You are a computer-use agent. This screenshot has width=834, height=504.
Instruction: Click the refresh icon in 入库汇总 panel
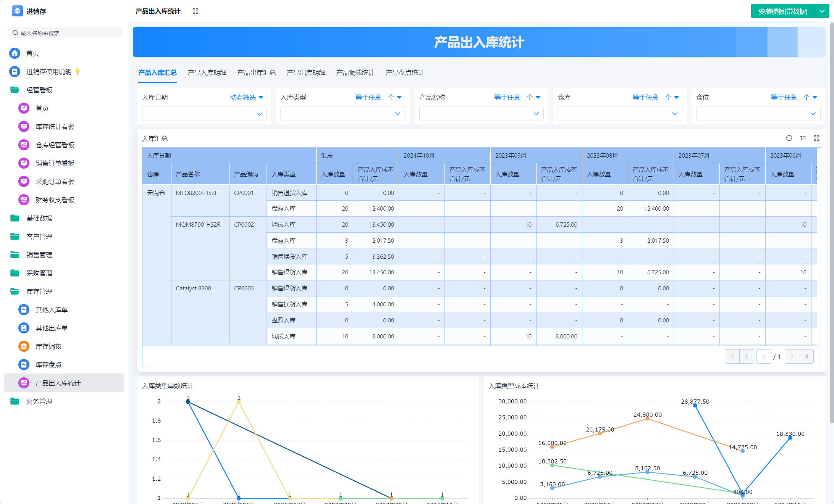pos(789,138)
